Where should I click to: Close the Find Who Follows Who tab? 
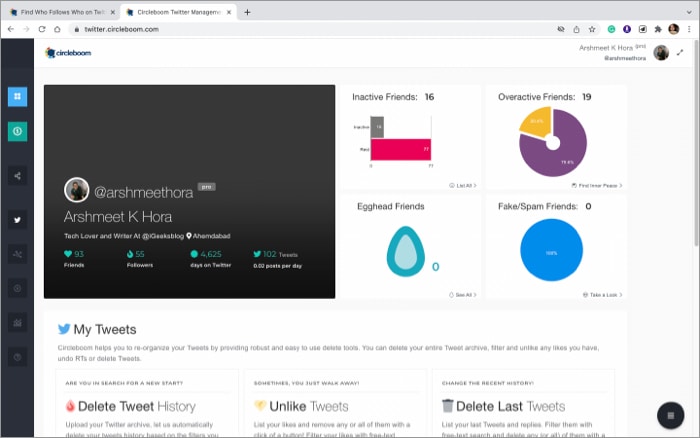[x=112, y=12]
